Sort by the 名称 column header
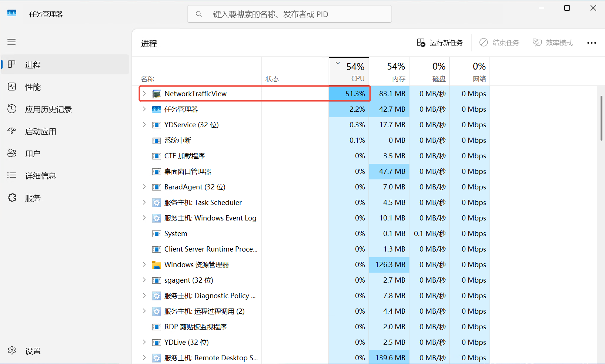The image size is (605, 364). [x=197, y=71]
